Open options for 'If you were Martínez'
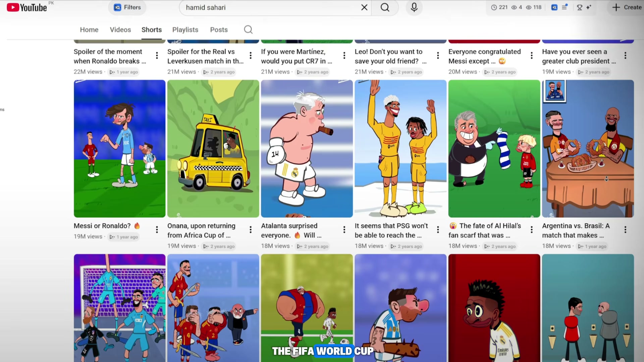The height and width of the screenshot is (362, 644). (344, 56)
